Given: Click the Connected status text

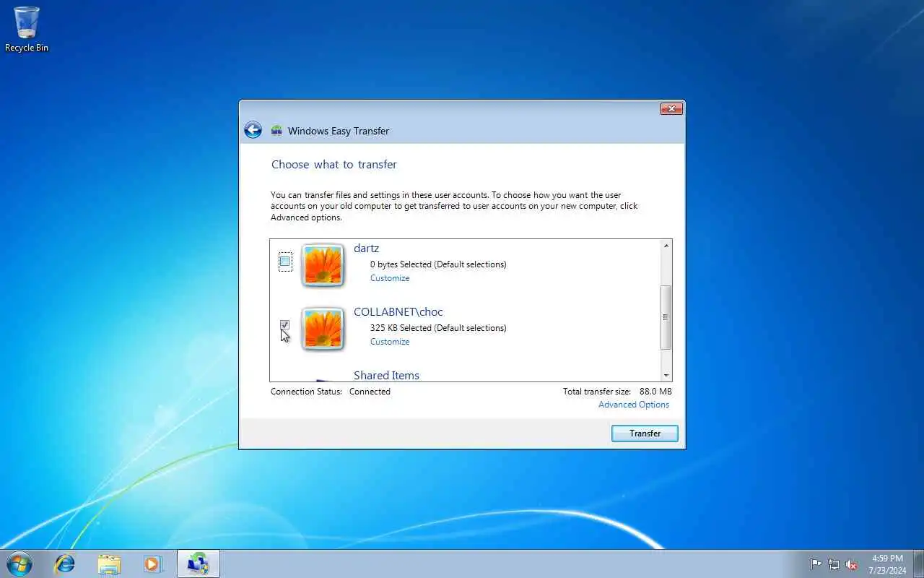Looking at the screenshot, I should (370, 392).
